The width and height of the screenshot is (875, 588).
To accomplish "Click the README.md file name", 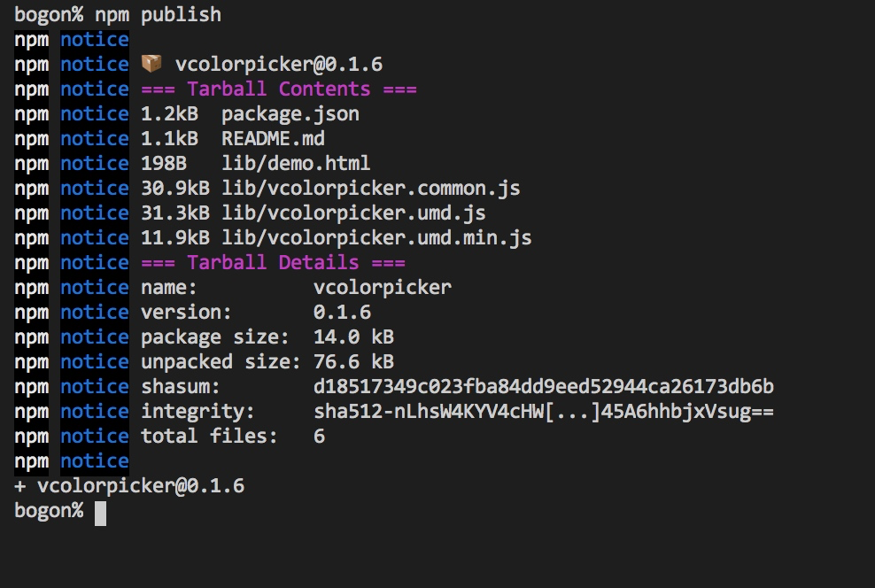I will click(x=273, y=138).
